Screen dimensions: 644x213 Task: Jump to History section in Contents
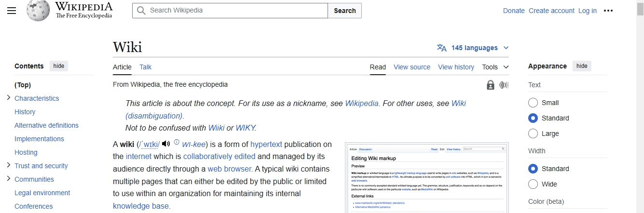point(25,112)
